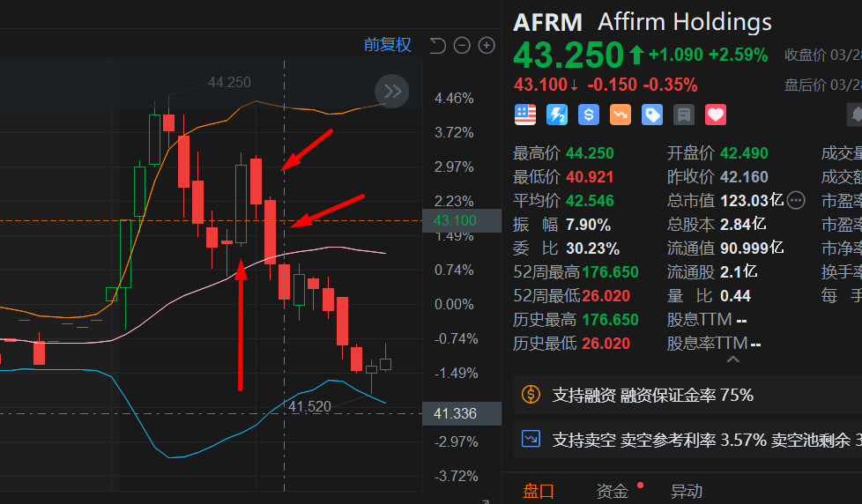Click the 历史最低 26.020 value
Viewport: 862px width, 504px height.
(606, 344)
